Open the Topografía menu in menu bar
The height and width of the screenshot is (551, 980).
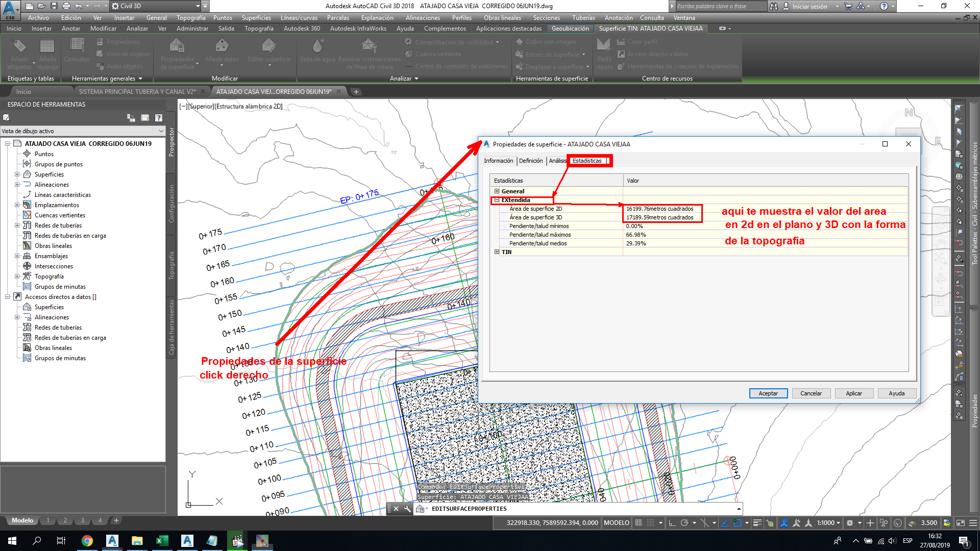click(191, 18)
